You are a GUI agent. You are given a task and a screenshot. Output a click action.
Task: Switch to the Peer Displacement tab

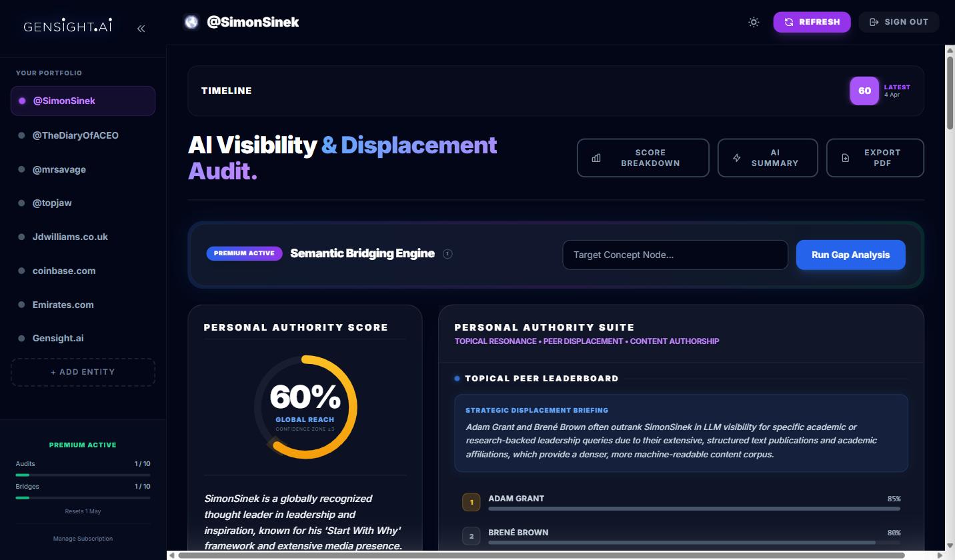583,341
